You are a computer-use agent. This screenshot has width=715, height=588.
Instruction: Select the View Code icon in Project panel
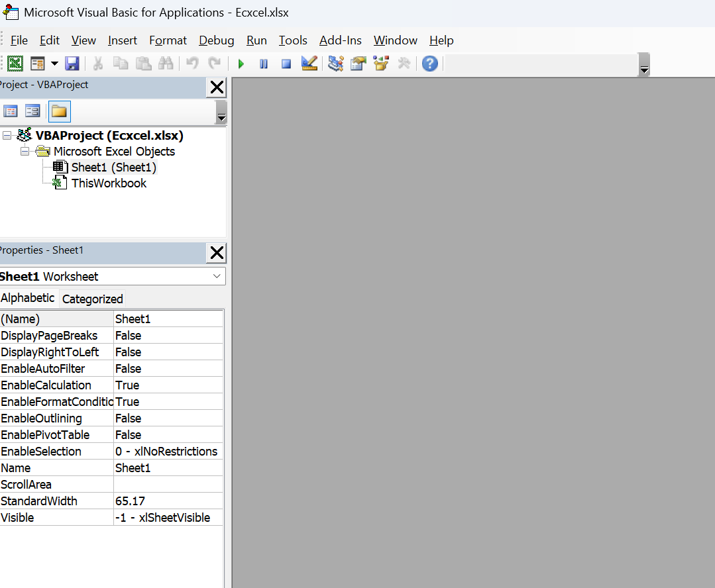[x=11, y=111]
